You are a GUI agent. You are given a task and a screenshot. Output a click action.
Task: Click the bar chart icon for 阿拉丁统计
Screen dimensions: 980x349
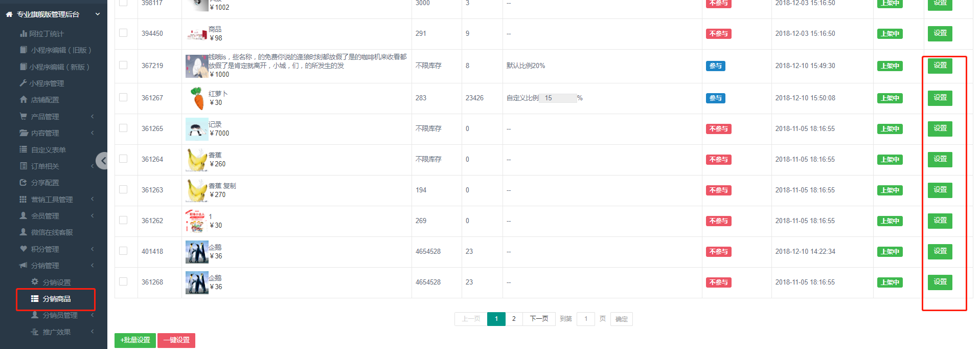(x=23, y=34)
